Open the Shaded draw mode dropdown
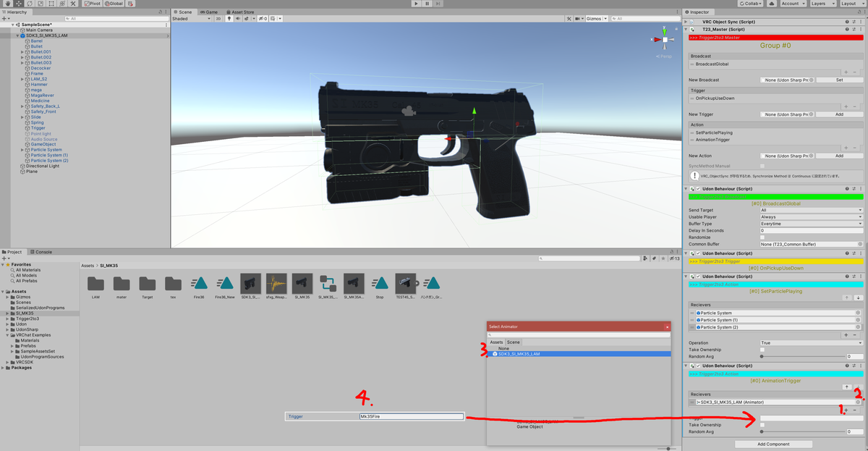868x451 pixels. pyautogui.click(x=192, y=19)
